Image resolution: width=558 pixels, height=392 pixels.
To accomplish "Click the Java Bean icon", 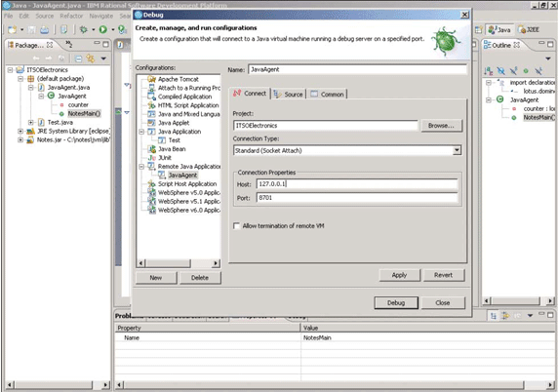I will (x=152, y=149).
